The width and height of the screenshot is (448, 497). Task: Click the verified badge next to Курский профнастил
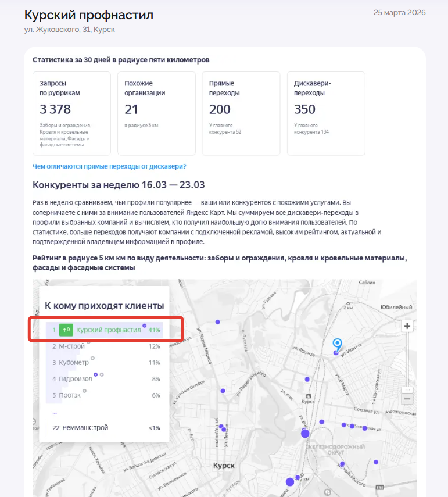click(x=144, y=325)
